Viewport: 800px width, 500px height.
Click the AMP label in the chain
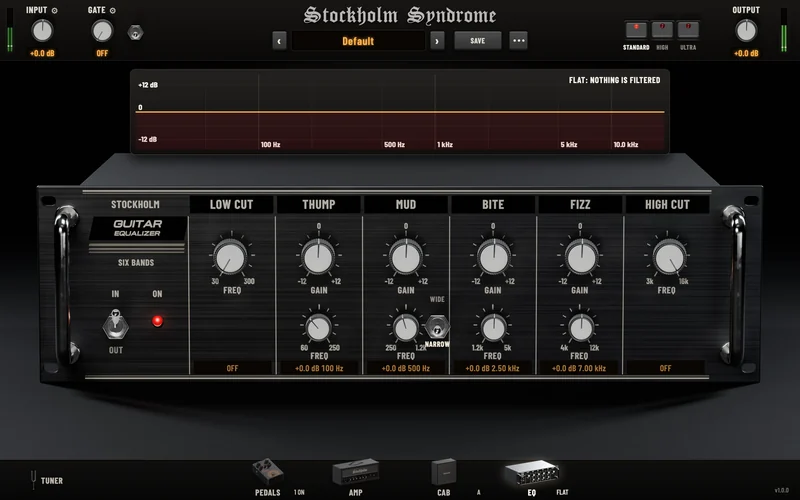(x=356, y=492)
